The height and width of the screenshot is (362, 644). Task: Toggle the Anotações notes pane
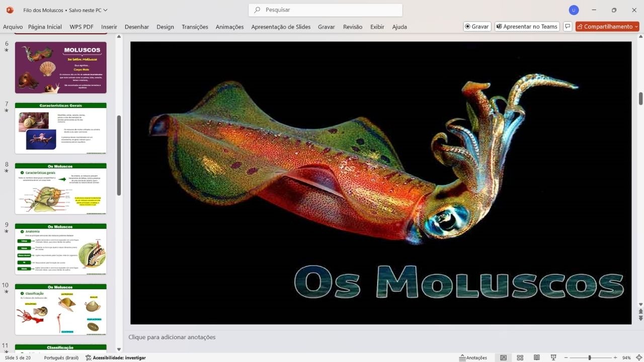(473, 358)
